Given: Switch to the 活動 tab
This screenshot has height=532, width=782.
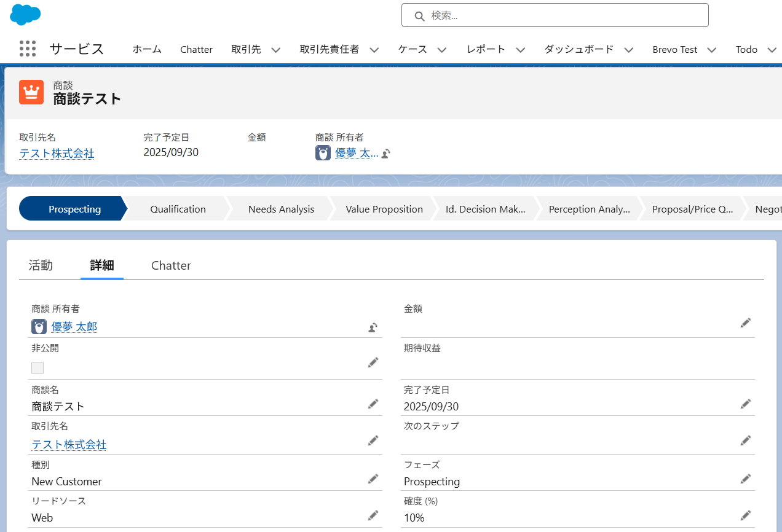Looking at the screenshot, I should tap(41, 265).
